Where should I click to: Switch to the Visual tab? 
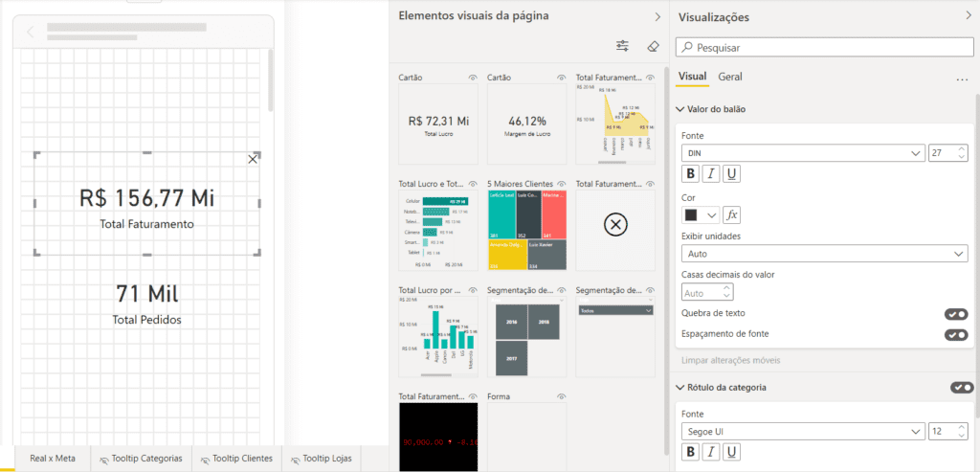point(693,77)
